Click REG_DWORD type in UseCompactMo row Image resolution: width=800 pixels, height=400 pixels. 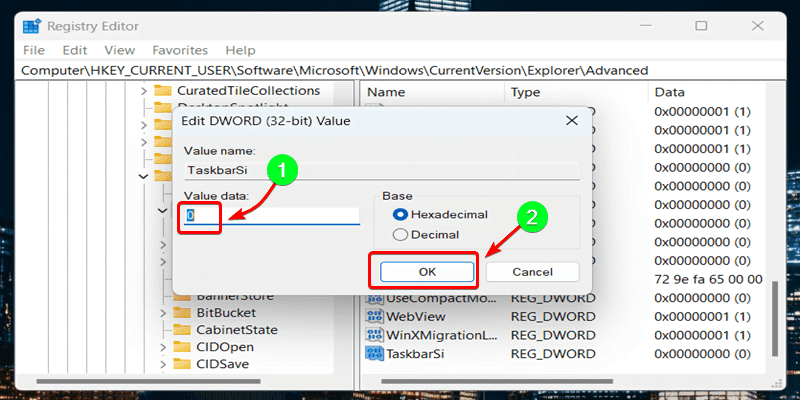coord(553,298)
